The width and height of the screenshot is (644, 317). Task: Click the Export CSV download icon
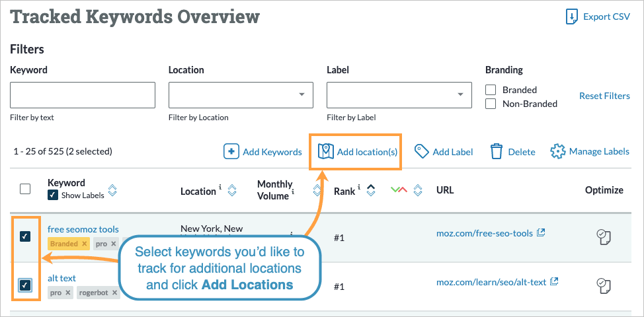pyautogui.click(x=573, y=17)
